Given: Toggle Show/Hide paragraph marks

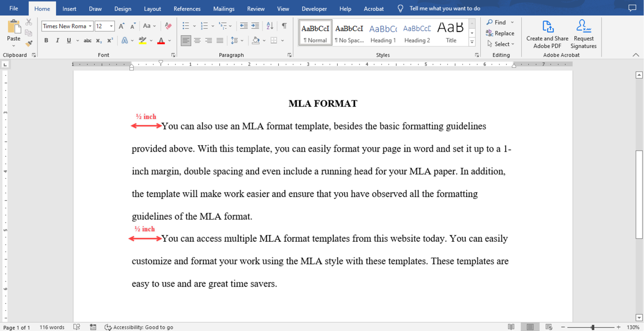Looking at the screenshot, I should [x=284, y=26].
